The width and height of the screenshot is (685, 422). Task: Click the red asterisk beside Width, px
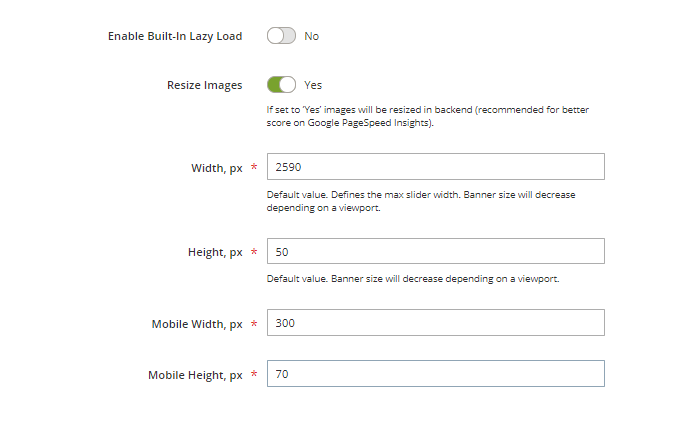click(254, 168)
